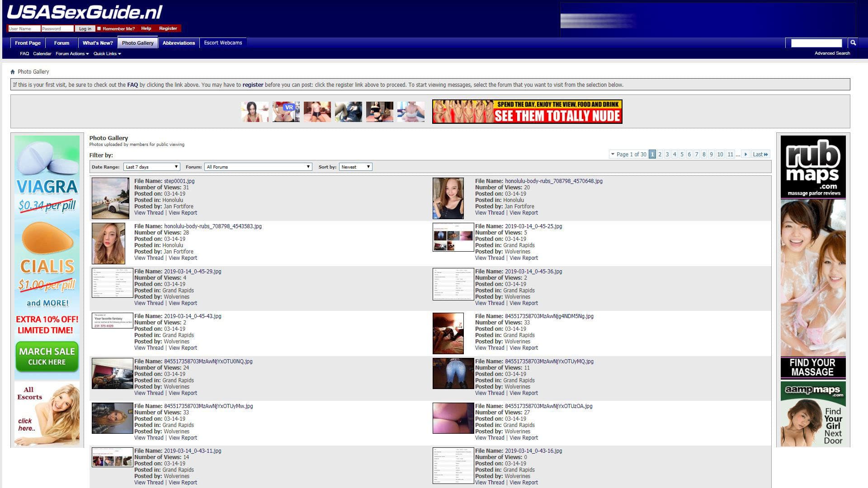Expand the Forum filter dropdown

(258, 167)
